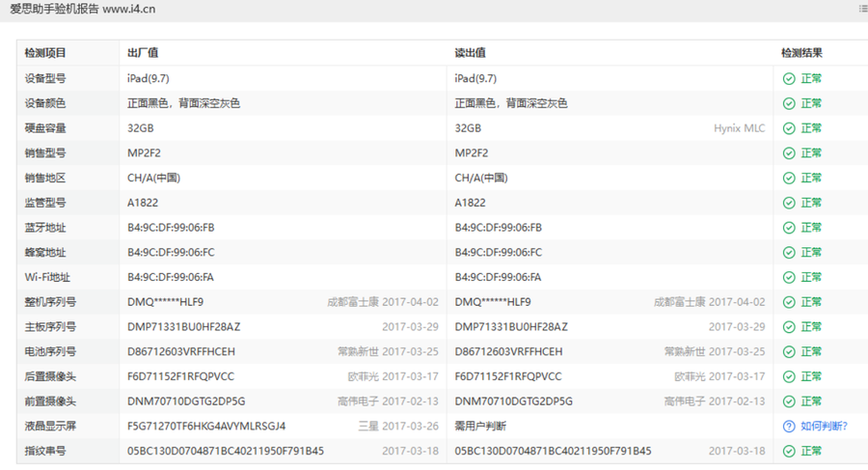The height and width of the screenshot is (470, 868).
Task: Click the green check icon for 蓝牙地址
Action: click(x=789, y=228)
